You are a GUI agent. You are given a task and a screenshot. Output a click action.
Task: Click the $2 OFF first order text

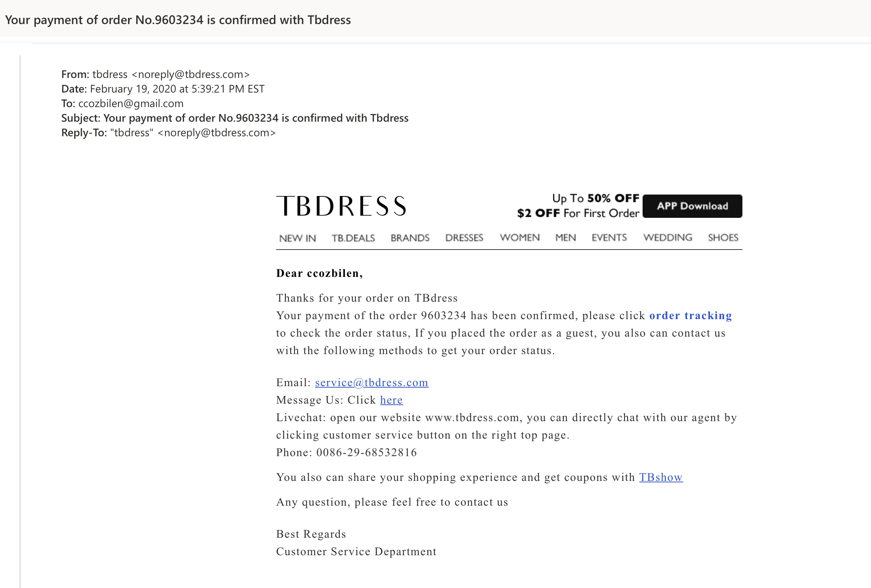tap(578, 213)
